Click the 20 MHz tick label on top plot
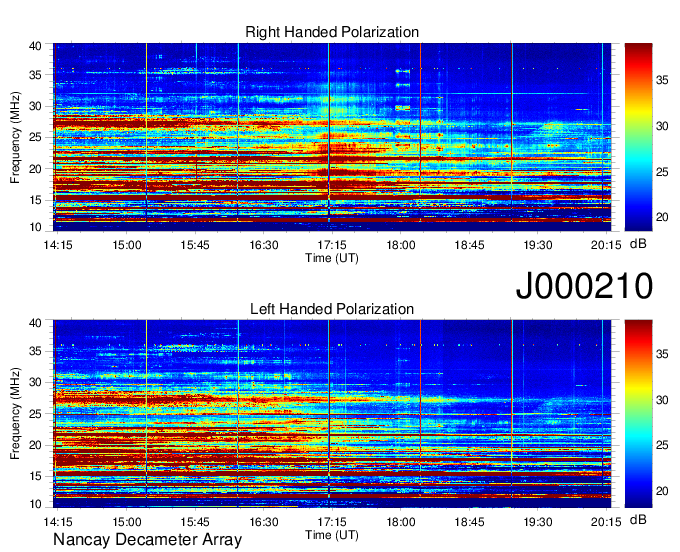680x552 pixels. (x=35, y=169)
